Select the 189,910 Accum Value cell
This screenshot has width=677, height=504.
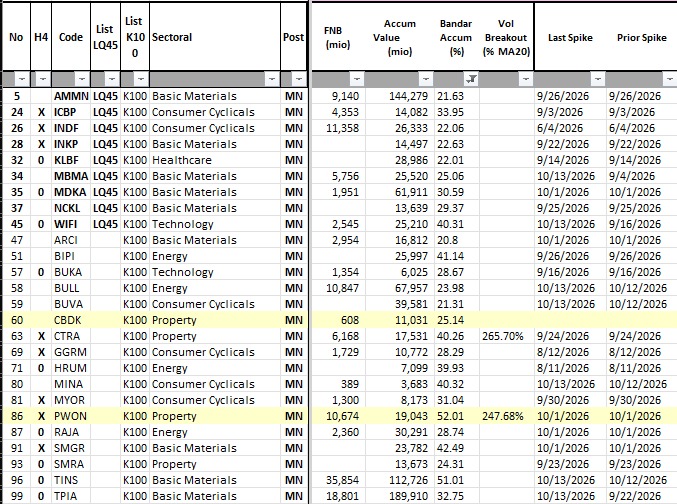400,496
